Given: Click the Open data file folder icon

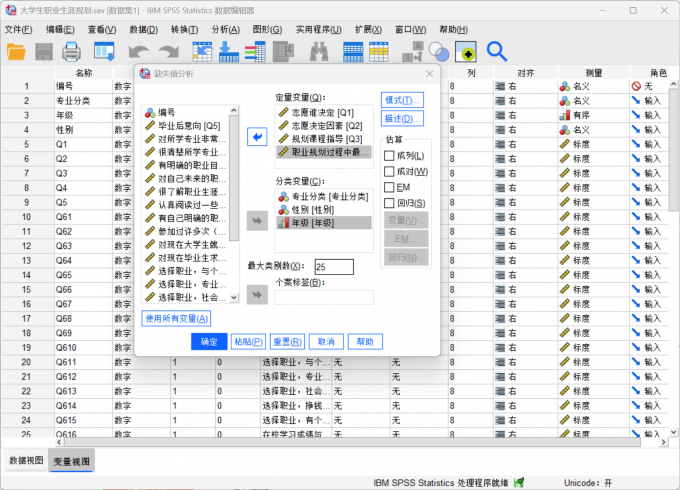Looking at the screenshot, I should 16,51.
